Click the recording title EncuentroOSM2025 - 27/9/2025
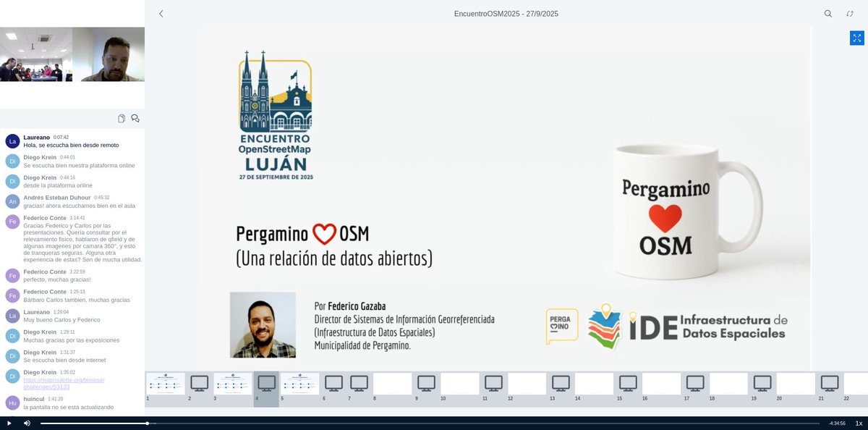This screenshot has width=868, height=430. (x=506, y=14)
